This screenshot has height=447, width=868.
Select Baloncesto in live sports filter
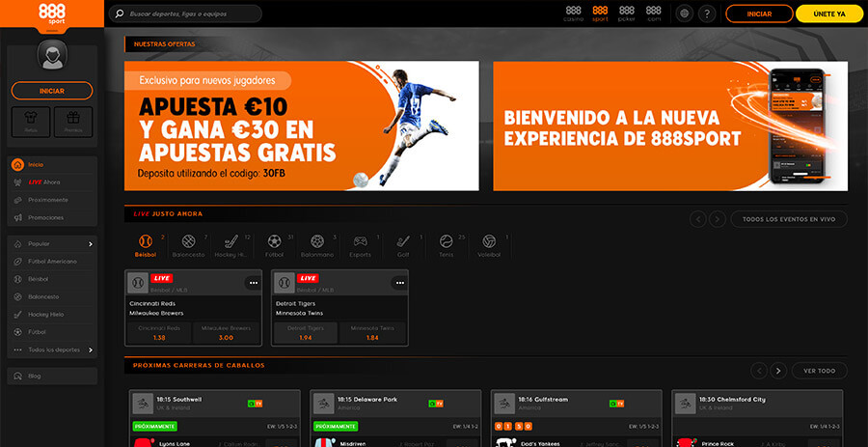tap(188, 246)
